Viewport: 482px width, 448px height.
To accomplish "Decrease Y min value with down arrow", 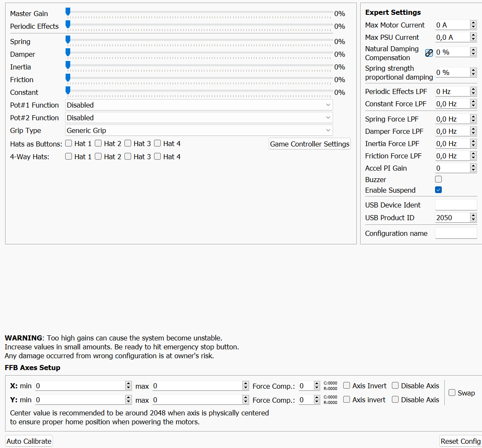I will point(129,401).
